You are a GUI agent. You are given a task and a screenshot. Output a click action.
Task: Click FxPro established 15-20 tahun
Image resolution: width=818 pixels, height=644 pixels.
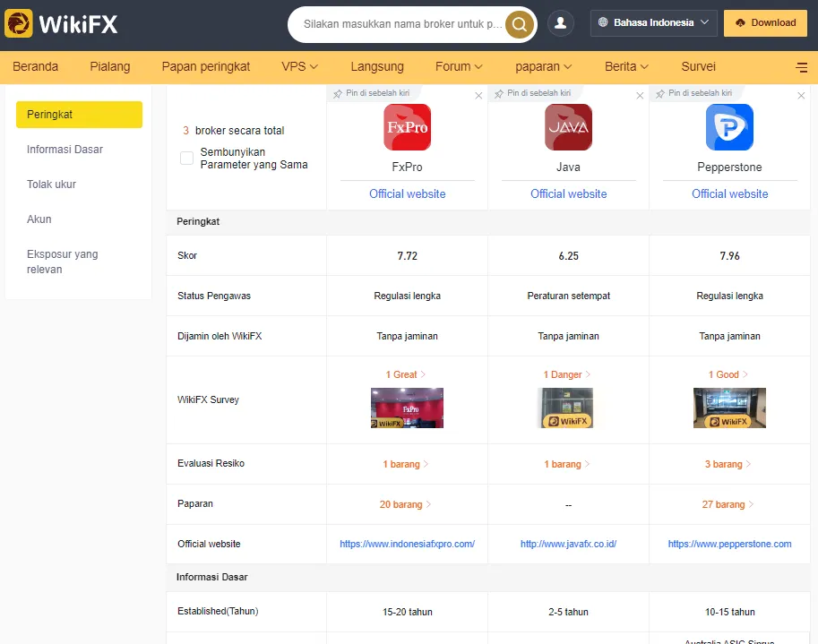point(407,612)
